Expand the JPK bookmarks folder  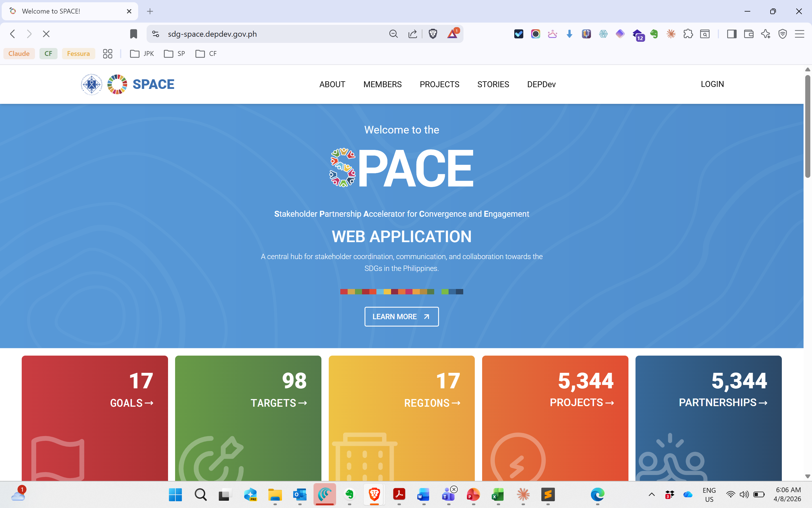pyautogui.click(x=142, y=54)
